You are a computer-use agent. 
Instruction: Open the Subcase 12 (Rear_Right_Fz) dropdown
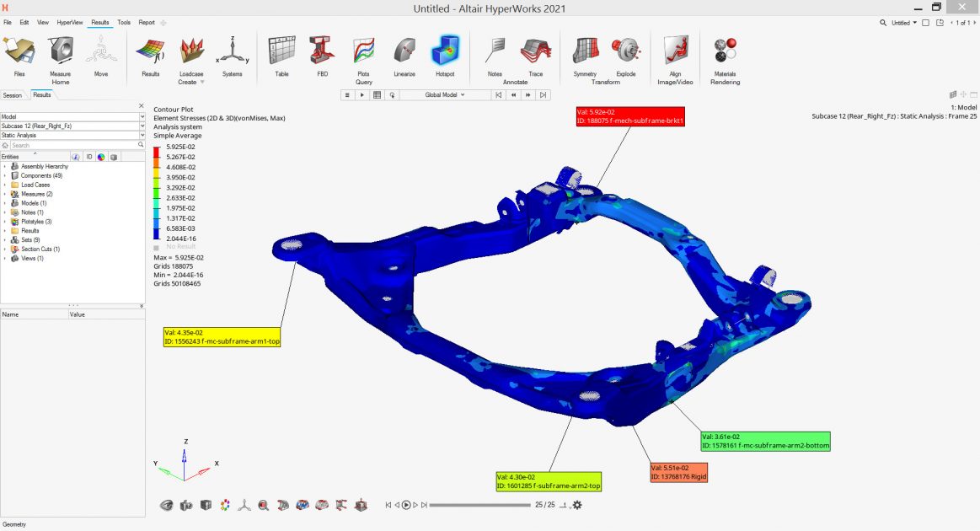tap(73, 126)
